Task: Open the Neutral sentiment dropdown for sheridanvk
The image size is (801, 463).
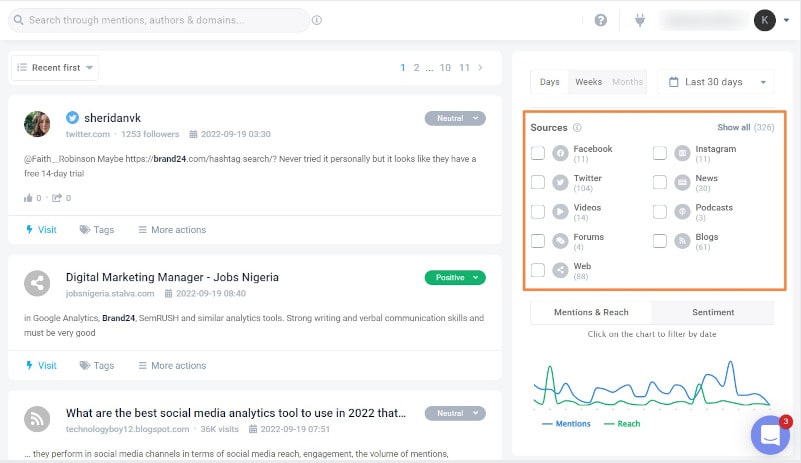Action: point(455,118)
